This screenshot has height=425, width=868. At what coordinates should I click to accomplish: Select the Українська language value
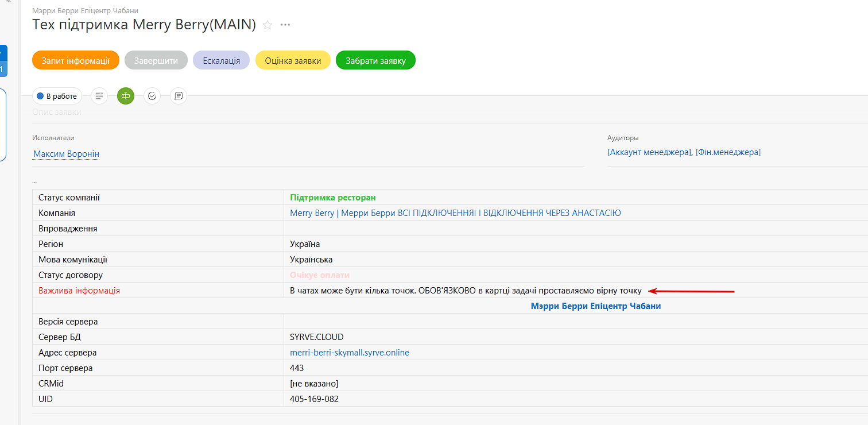tap(311, 260)
